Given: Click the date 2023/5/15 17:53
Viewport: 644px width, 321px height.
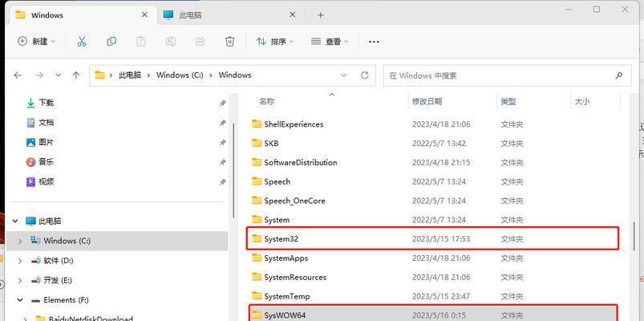Looking at the screenshot, I should click(441, 239).
